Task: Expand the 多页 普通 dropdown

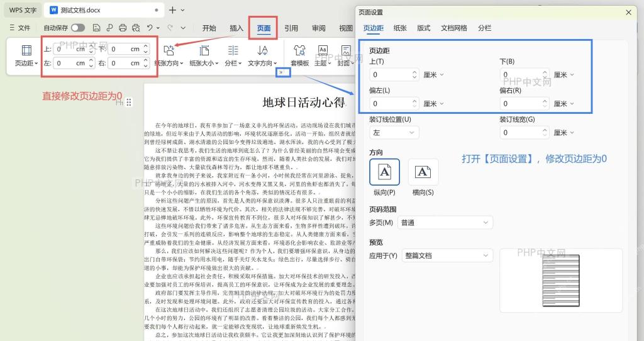Action: 445,223
